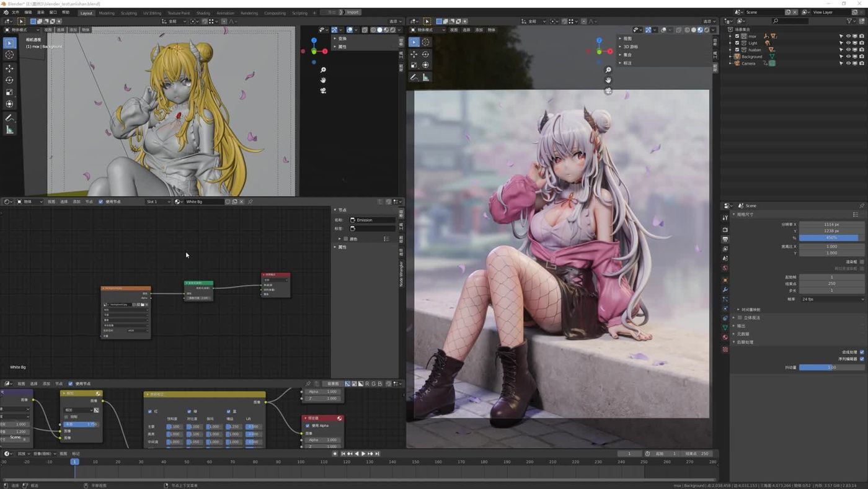Toggle camera view icon in left viewport
The height and width of the screenshot is (489, 868).
click(323, 91)
